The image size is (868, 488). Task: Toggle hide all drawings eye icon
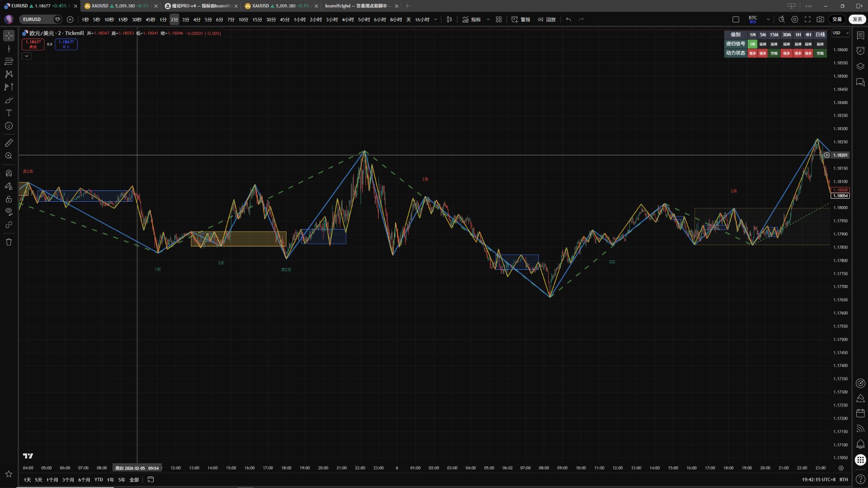[x=9, y=212]
